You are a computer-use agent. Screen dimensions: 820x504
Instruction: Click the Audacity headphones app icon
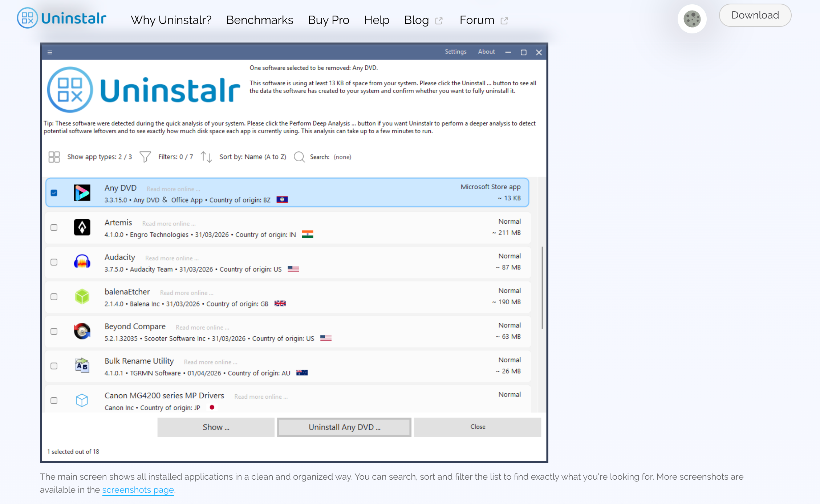tap(82, 262)
